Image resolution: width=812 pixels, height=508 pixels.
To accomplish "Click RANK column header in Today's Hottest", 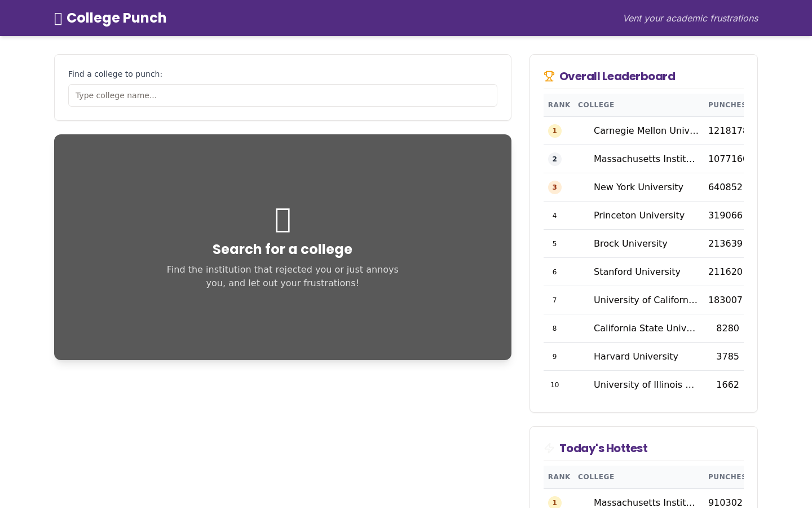I will [559, 477].
